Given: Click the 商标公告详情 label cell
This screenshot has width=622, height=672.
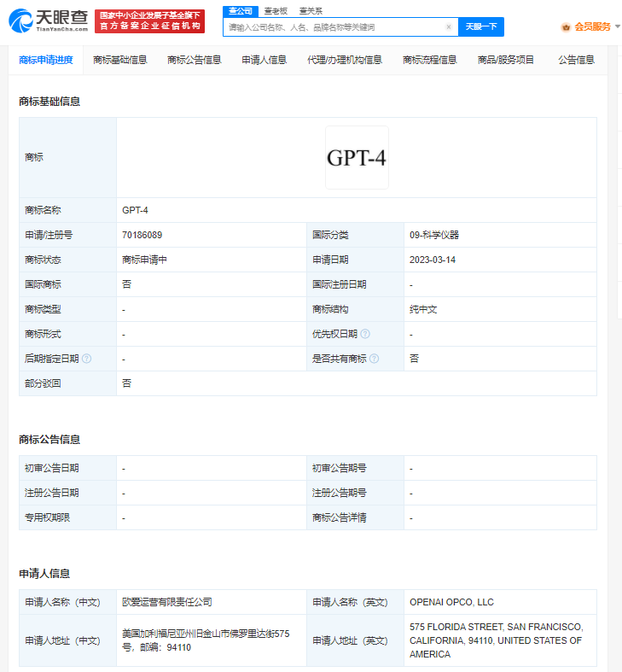Looking at the screenshot, I should pyautogui.click(x=355, y=517).
